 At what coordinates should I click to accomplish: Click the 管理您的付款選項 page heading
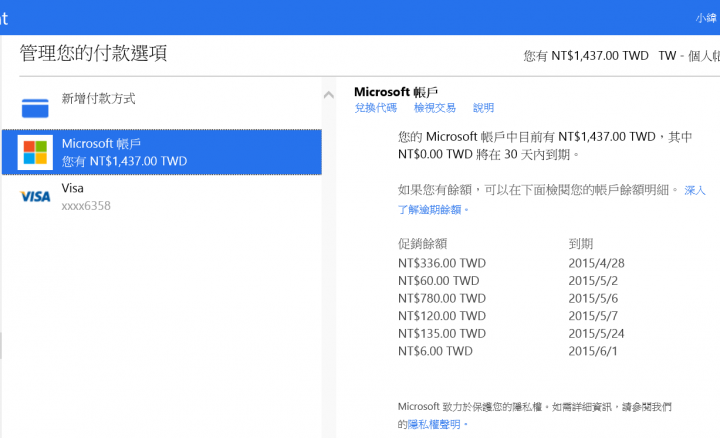point(93,53)
